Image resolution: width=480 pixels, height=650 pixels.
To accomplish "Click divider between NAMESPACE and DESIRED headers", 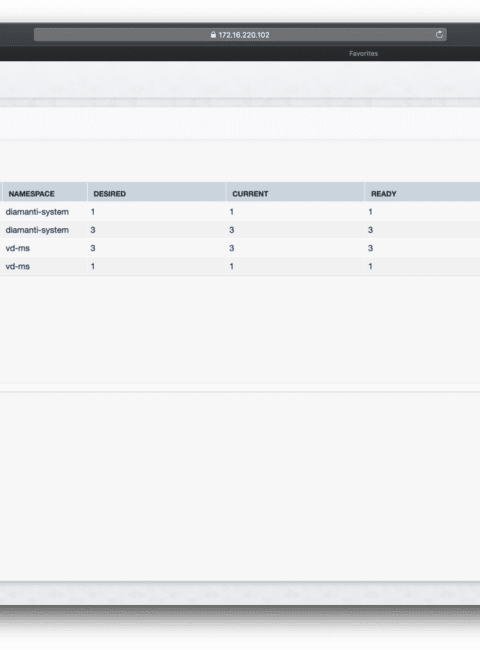I will (87, 192).
